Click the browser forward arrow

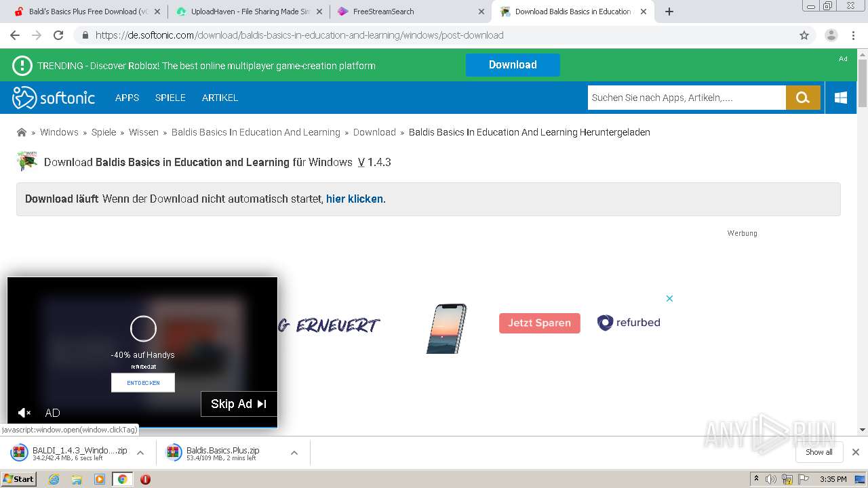pos(37,35)
